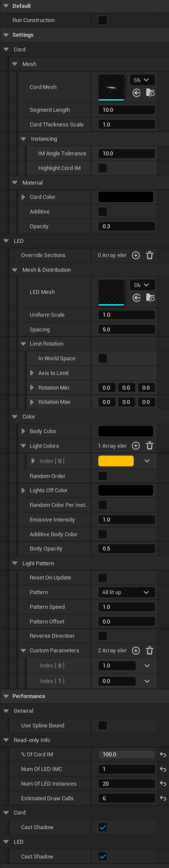
Task: Collapse the Default section
Action: [x=6, y=6]
